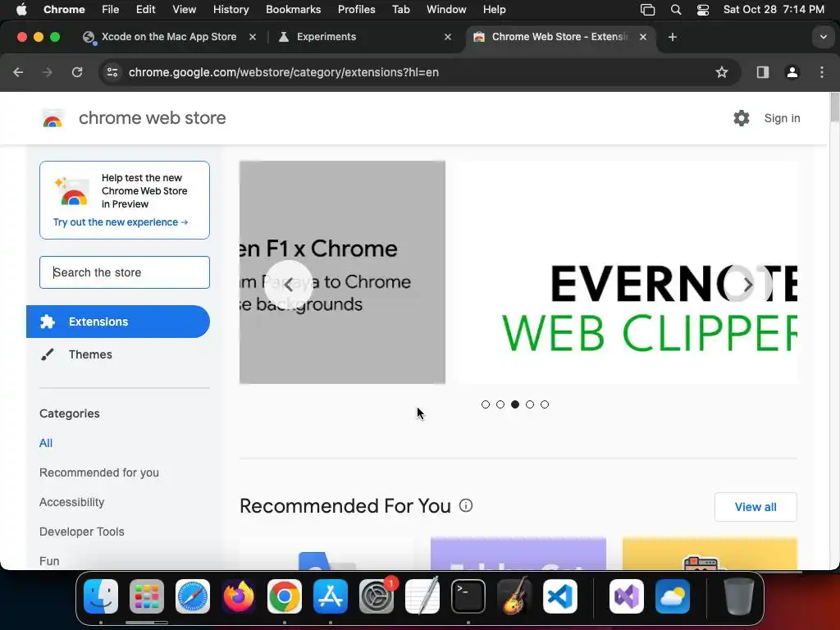Click the date and time in menu bar
Screen dimensions: 840x630
pyautogui.click(x=774, y=10)
